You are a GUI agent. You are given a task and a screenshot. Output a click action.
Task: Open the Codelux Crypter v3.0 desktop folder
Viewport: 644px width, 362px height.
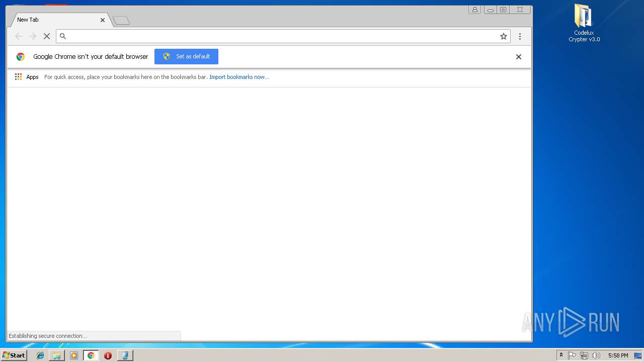[x=584, y=23]
